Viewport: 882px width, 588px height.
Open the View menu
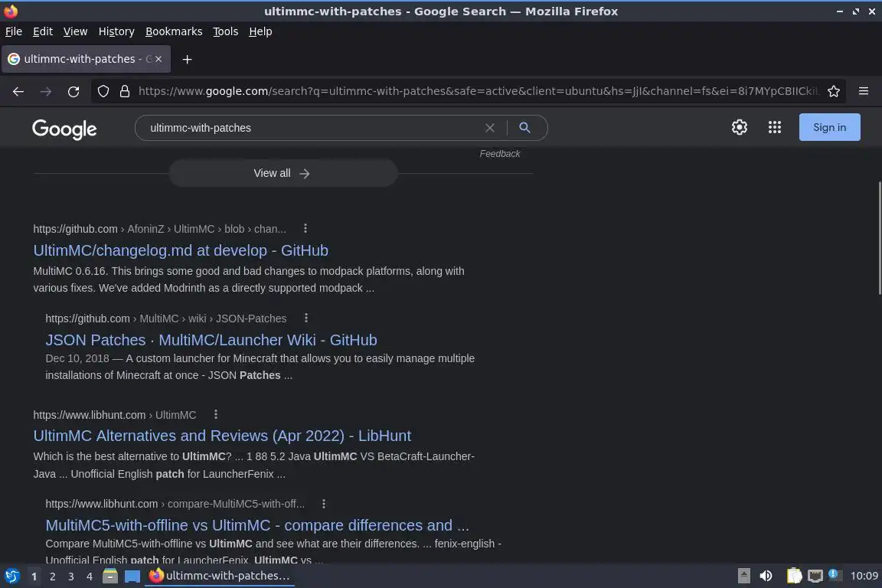coord(75,31)
